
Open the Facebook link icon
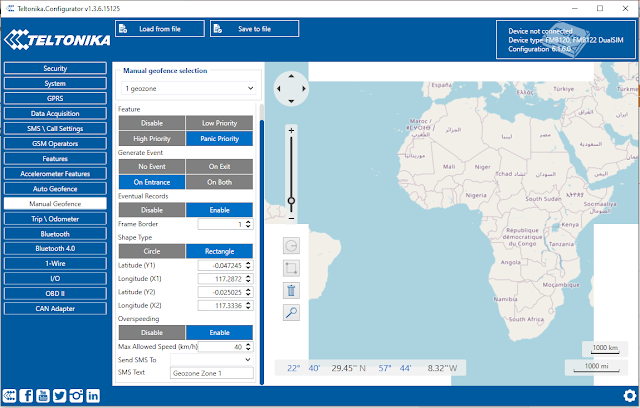[x=26, y=396]
